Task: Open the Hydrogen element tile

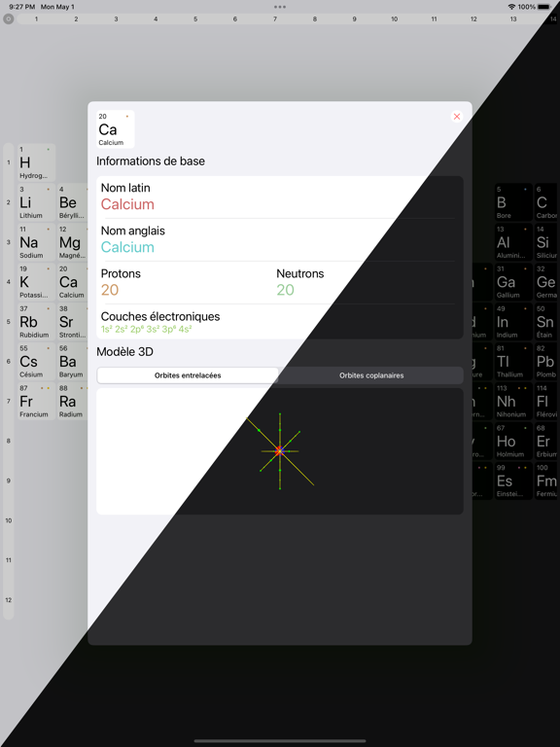Action: coord(37,163)
